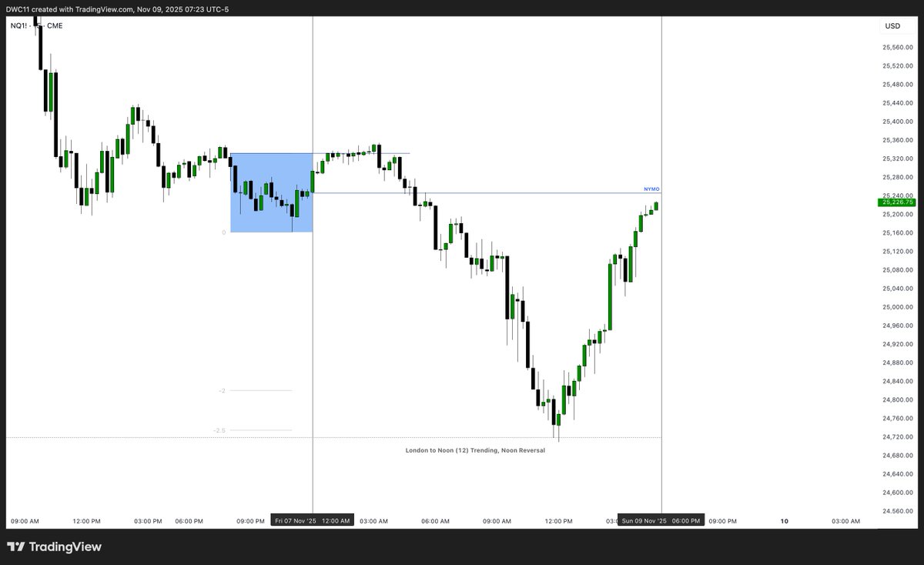Click the NQ1! CME symbol label
924x565 pixels.
[37, 25]
